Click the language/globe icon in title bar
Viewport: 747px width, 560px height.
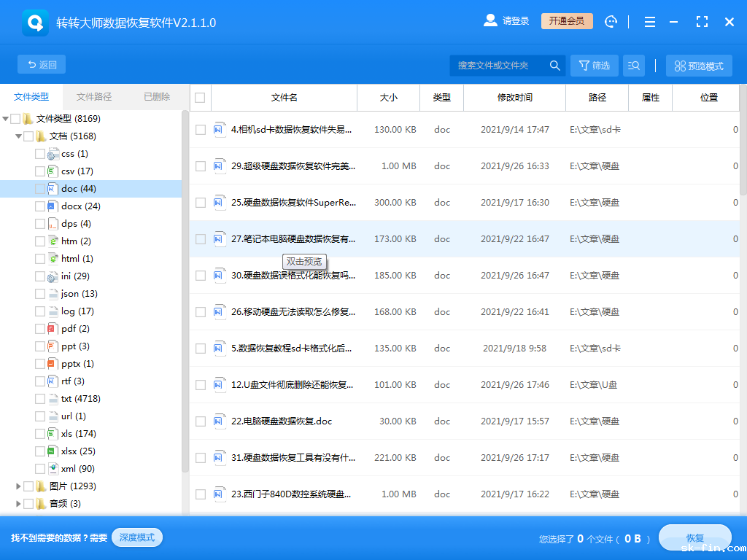coord(611,21)
